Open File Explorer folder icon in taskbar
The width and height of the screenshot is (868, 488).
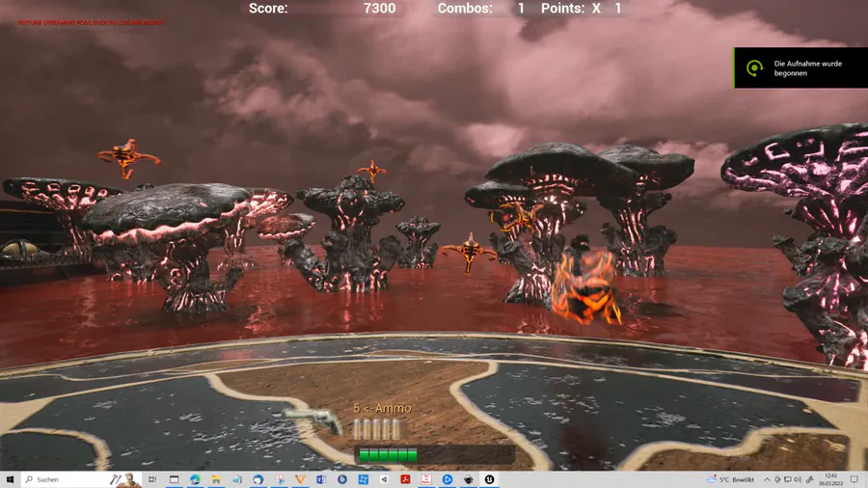point(216,479)
